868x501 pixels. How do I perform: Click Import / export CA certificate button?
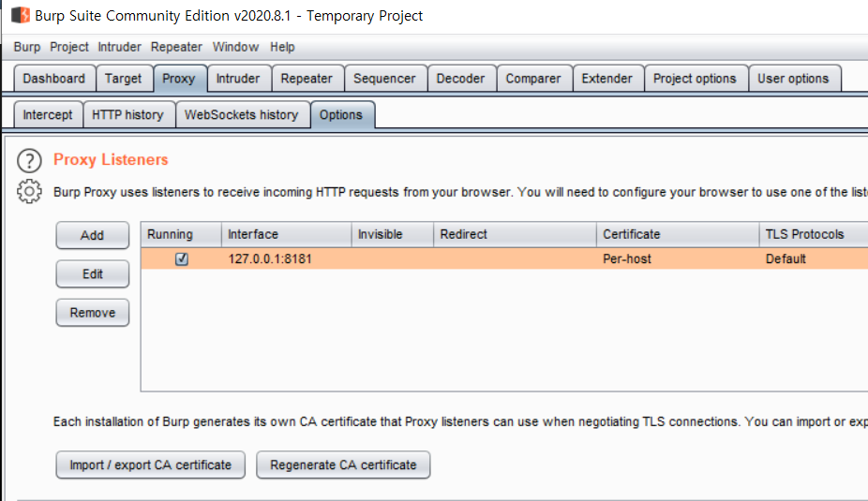point(151,465)
